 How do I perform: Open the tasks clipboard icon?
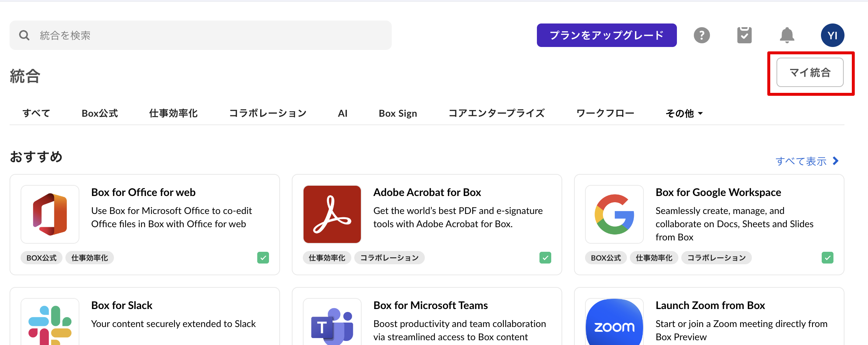pos(744,35)
